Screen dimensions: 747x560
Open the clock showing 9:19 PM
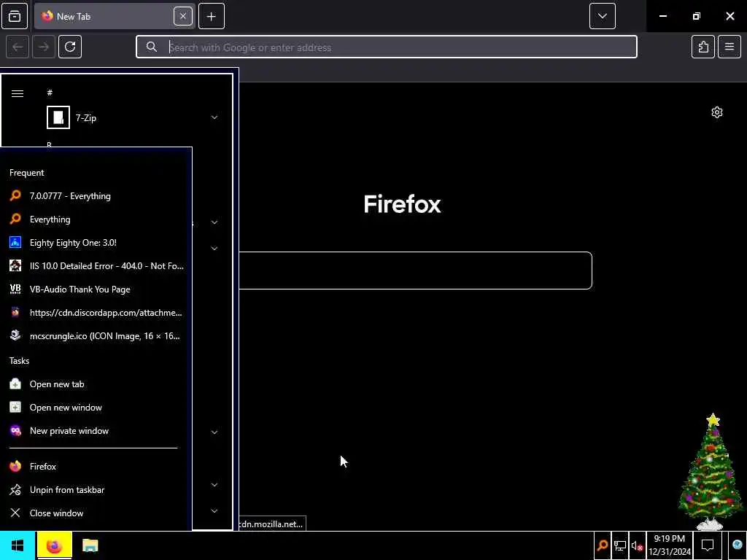(x=670, y=545)
